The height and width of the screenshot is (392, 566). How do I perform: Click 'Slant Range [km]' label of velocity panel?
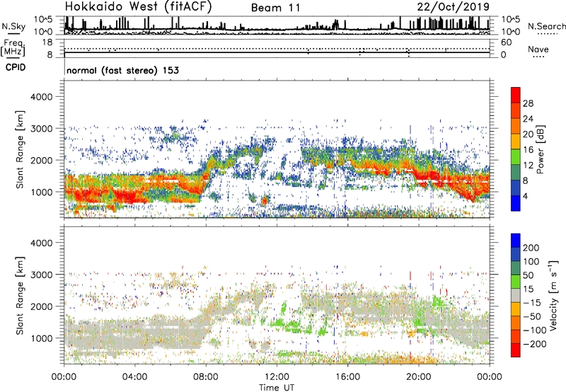tap(20, 295)
